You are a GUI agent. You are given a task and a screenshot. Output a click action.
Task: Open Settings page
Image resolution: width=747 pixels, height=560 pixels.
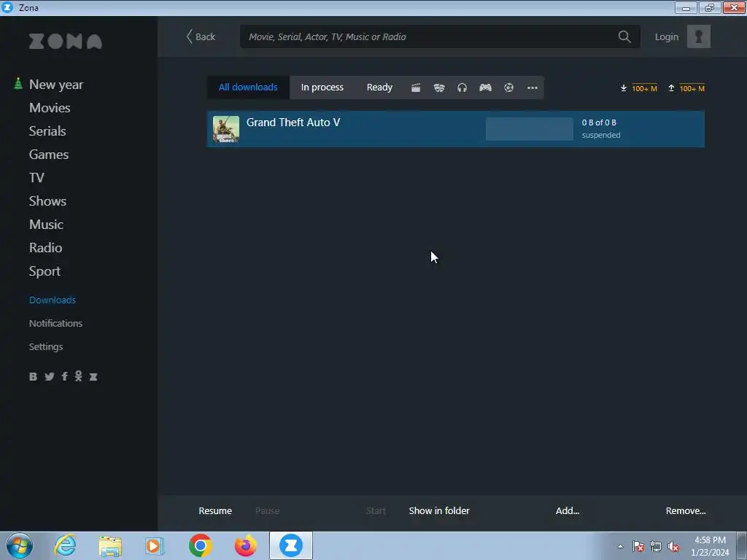click(46, 346)
